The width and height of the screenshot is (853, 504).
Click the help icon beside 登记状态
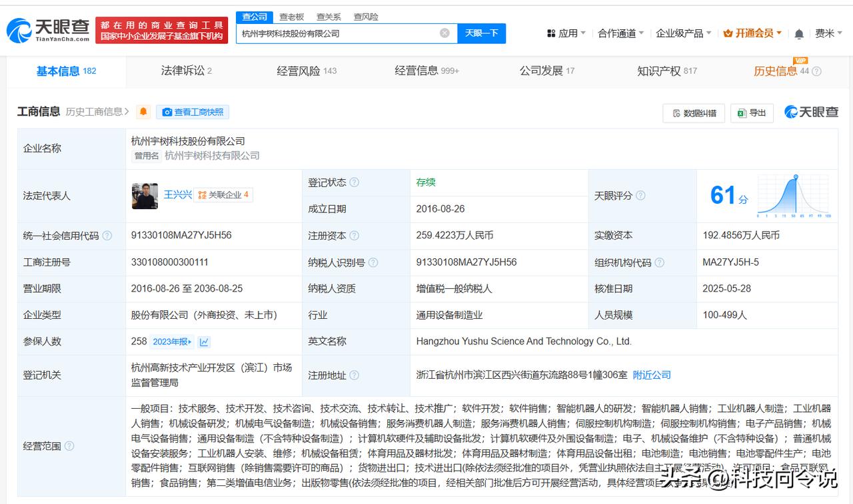click(354, 182)
